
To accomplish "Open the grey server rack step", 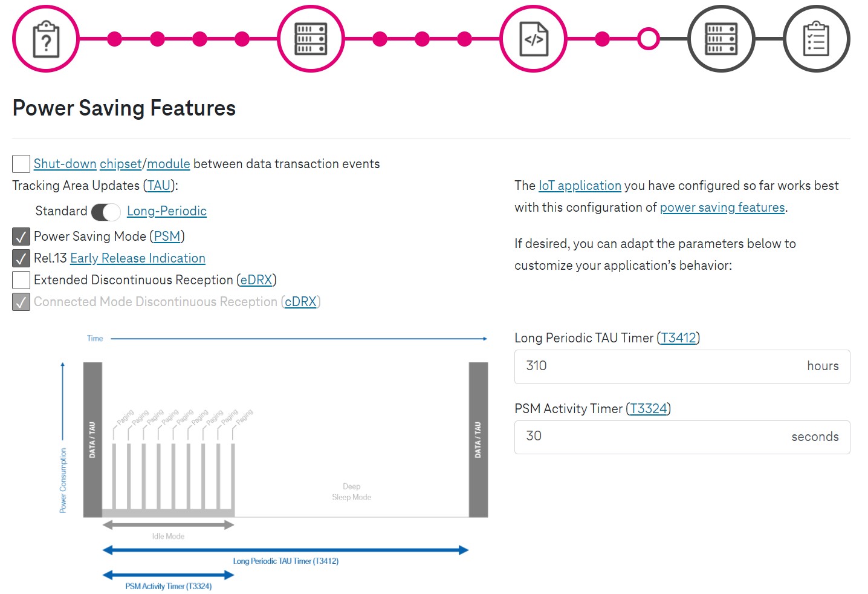I will [x=722, y=39].
